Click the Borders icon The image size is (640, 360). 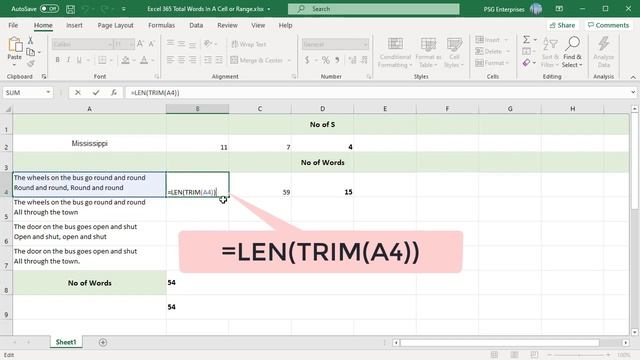click(x=102, y=60)
